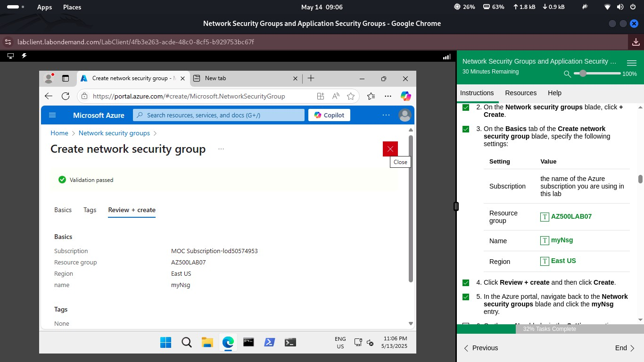The height and width of the screenshot is (362, 644).
Task: Toggle the step 2 task checkbox
Action: coord(466,107)
